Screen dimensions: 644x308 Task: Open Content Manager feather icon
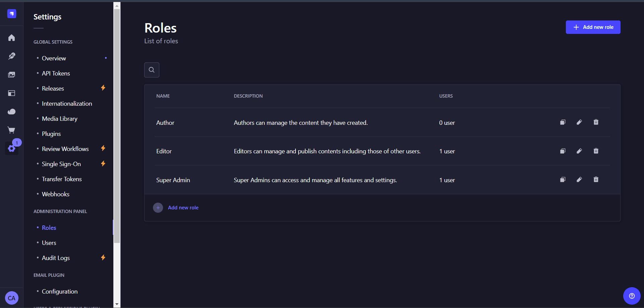(12, 56)
